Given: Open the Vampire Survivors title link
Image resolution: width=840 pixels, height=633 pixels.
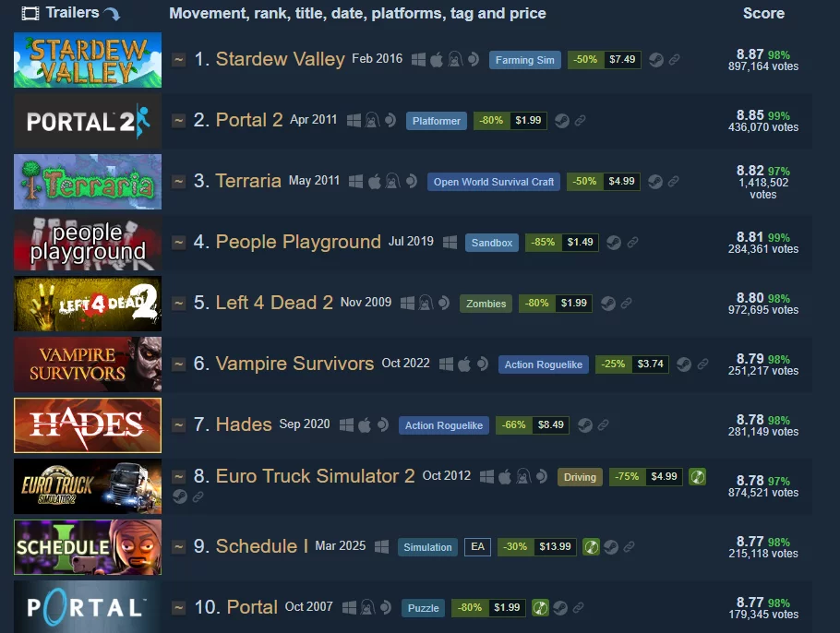Looking at the screenshot, I should (x=294, y=364).
